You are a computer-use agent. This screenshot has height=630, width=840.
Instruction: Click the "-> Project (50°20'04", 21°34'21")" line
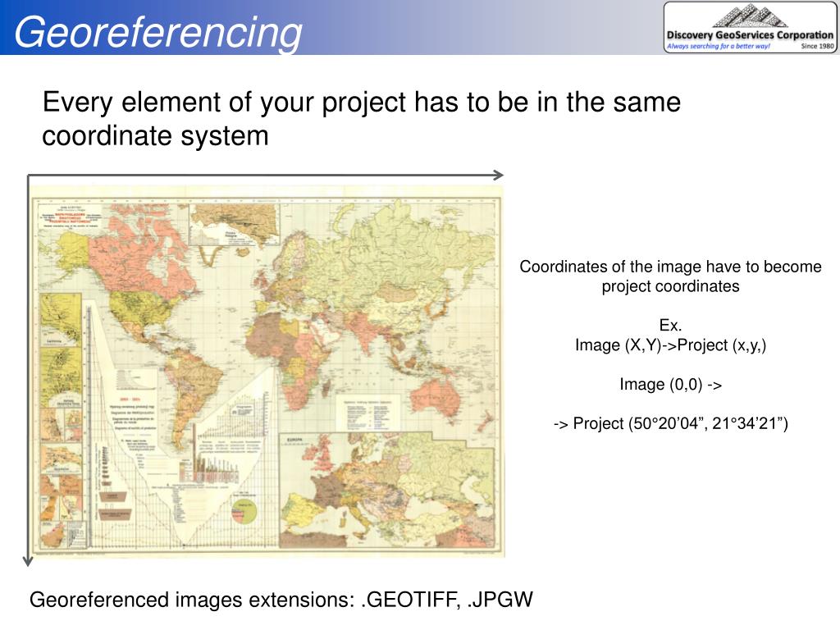[671, 424]
